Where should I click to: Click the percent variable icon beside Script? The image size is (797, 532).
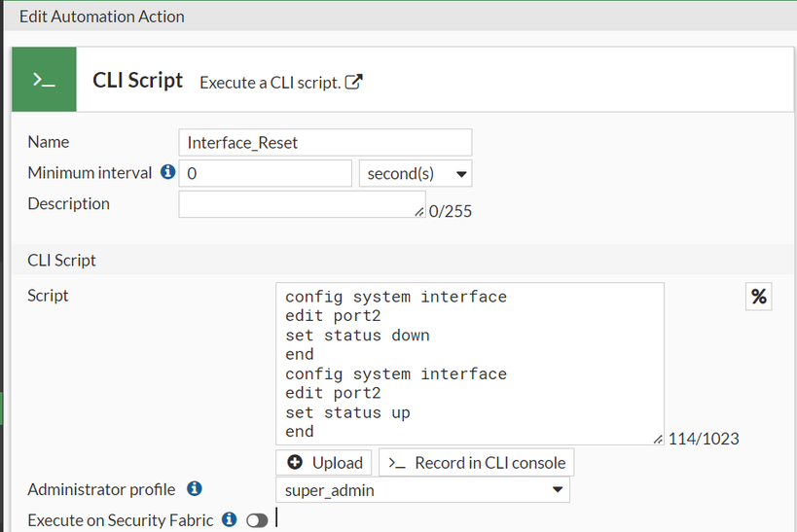pyautogui.click(x=759, y=297)
